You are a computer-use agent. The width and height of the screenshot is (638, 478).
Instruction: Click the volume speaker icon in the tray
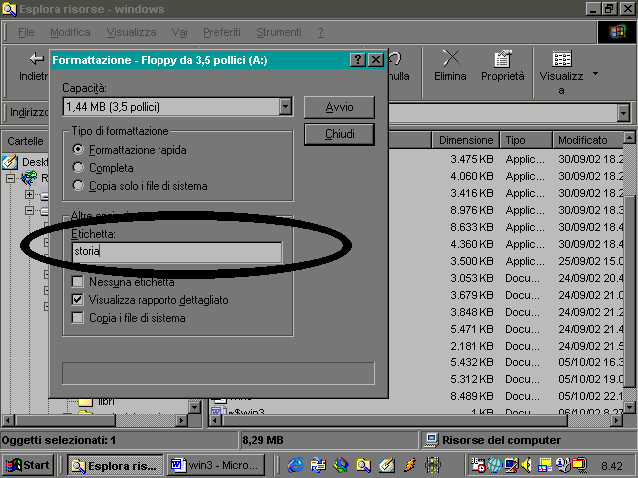tap(527, 465)
